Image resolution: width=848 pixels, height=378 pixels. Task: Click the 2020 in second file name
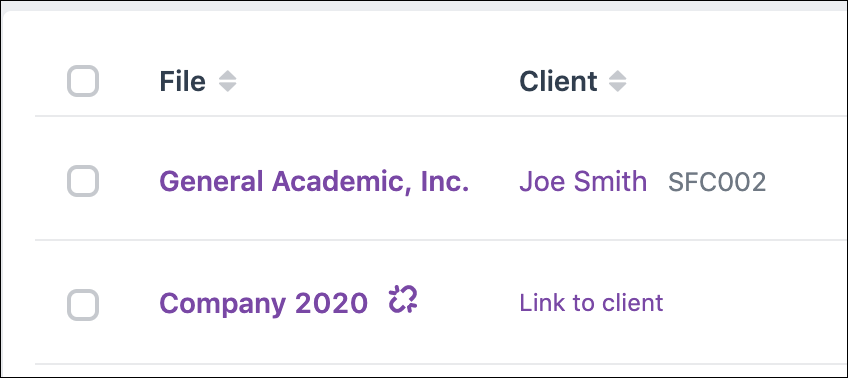coord(331,303)
